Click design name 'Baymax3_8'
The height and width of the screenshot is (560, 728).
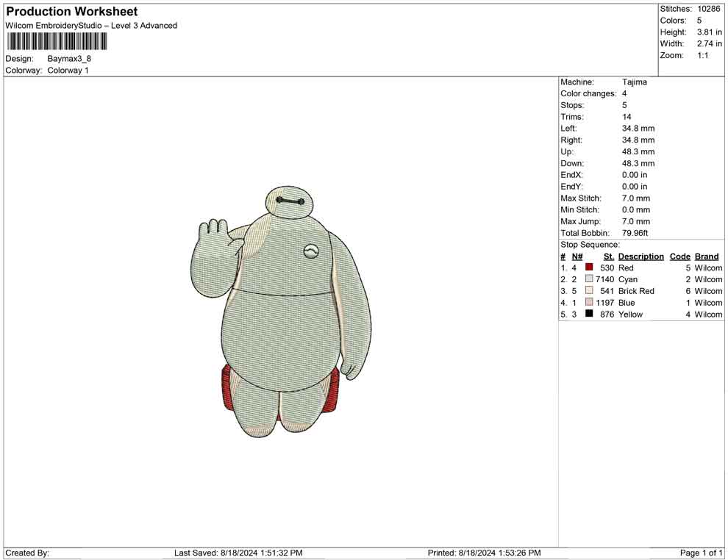point(69,59)
